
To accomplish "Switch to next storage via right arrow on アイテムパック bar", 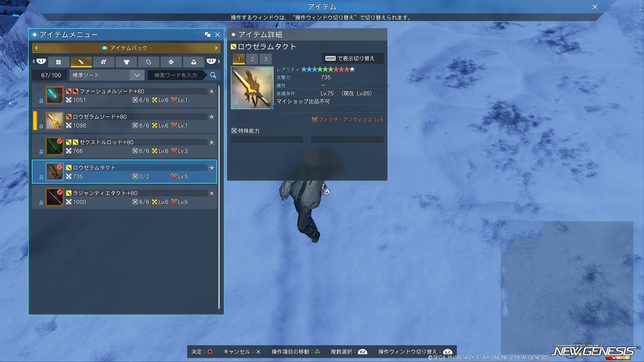I will 216,48.
